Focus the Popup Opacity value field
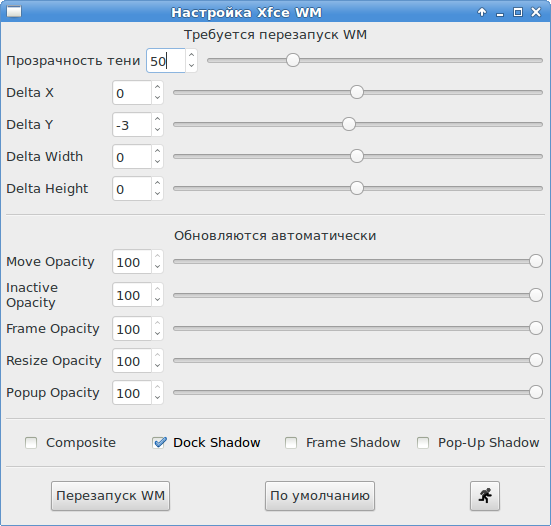Viewport: 551px width, 526px height. [132, 393]
